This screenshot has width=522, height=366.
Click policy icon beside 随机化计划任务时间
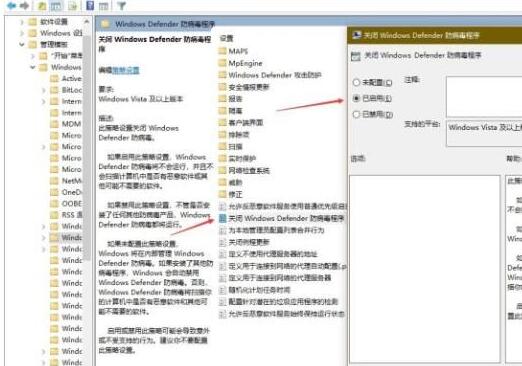click(222, 290)
